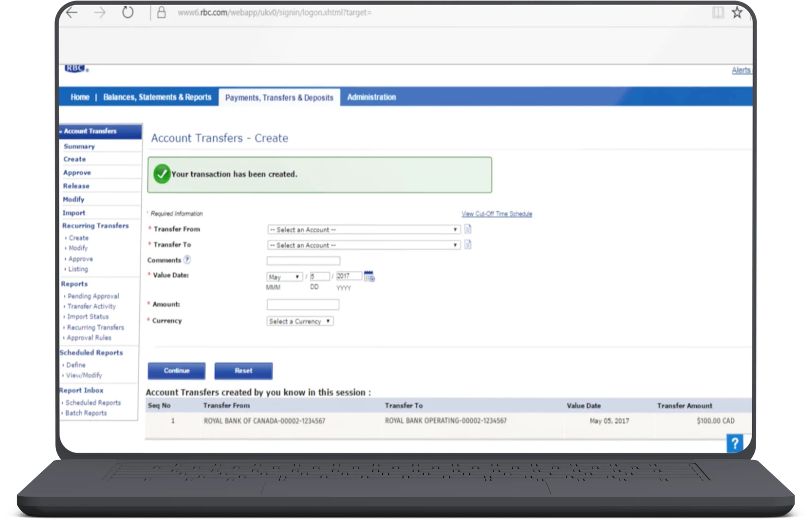Image resolution: width=812 pixels, height=520 pixels.
Task: Bookmark the page with star icon
Action: pos(737,12)
